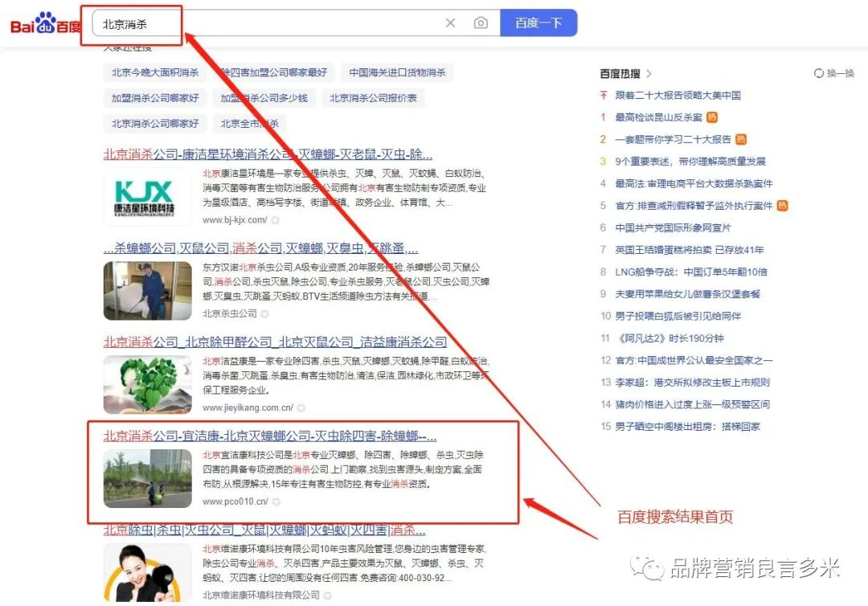Screen dimensions: 868x606
Task: Click the 百度一下 search button
Action: pyautogui.click(x=538, y=23)
